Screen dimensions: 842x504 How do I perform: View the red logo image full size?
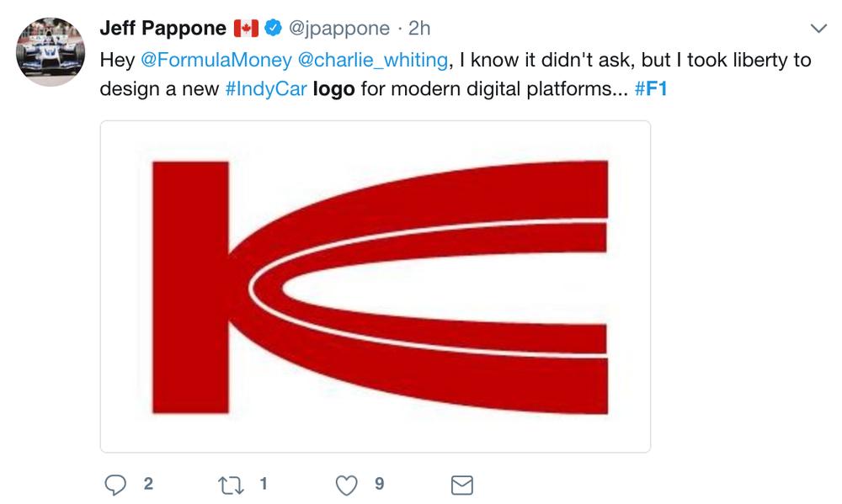(x=376, y=287)
